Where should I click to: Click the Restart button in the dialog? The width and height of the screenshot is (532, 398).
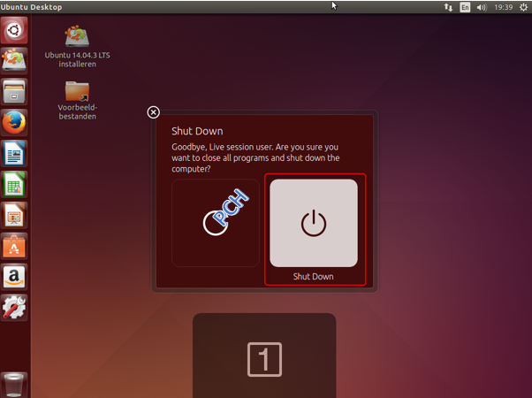216,223
